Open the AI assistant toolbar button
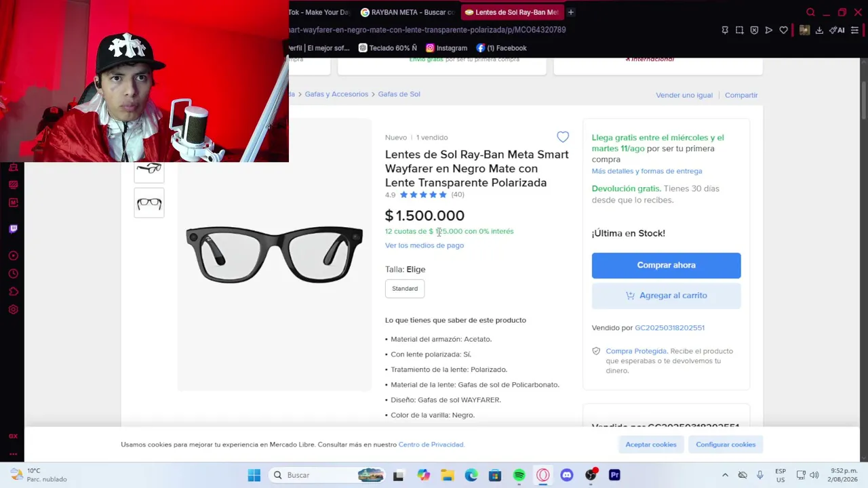Screen dimensions: 868x488 pyautogui.click(x=837, y=30)
